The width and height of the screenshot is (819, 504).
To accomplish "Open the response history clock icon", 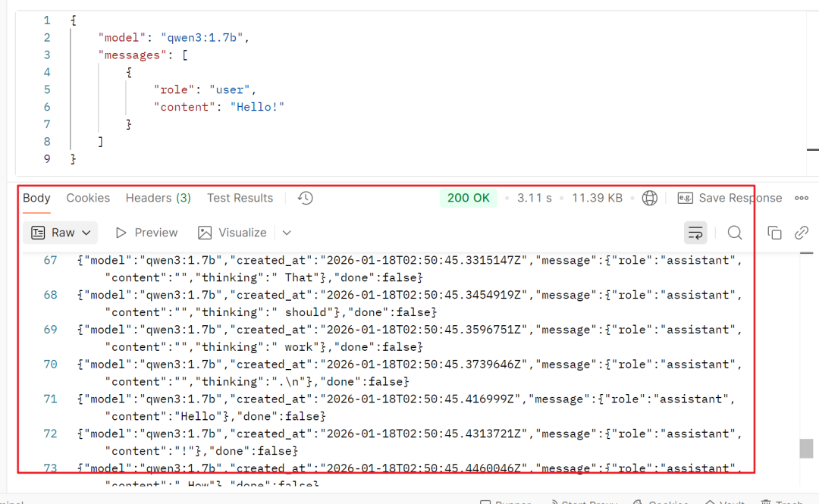I will click(305, 198).
